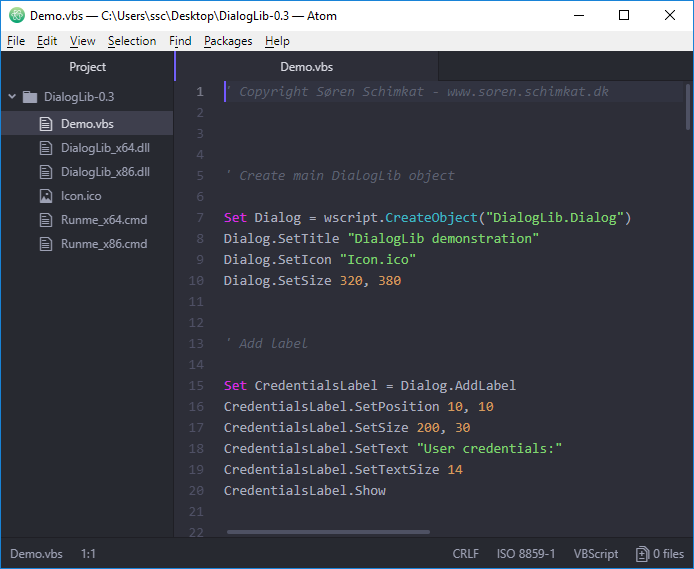
Task: Click the Copyright Søren Schimkat comment line
Action: point(417,92)
